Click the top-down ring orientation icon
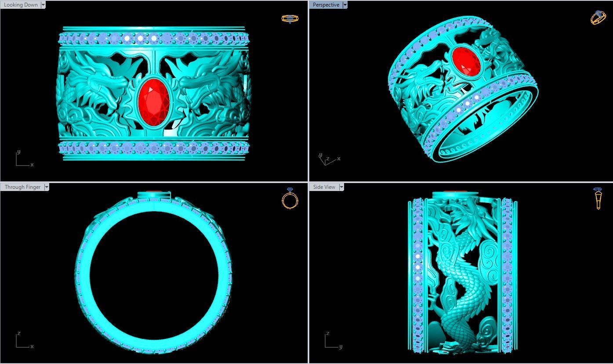This screenshot has height=364, width=613. click(290, 18)
